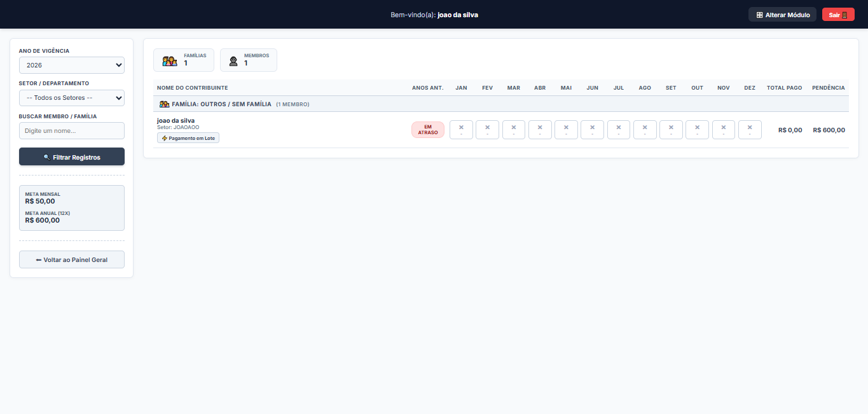Click the member person icon in Membros card
The height and width of the screenshot is (414, 868).
233,61
